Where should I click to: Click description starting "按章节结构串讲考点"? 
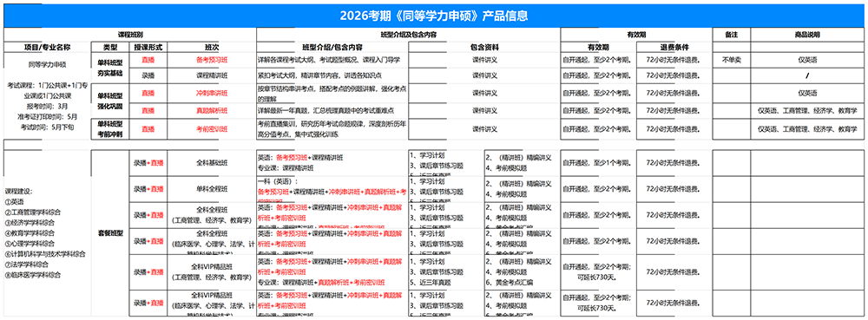pos(332,93)
